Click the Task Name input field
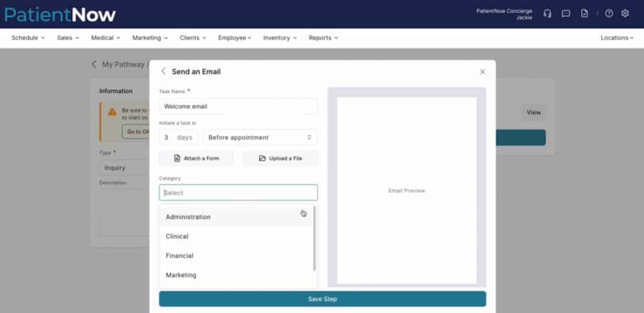Screen dimensions: 644x313 (x=238, y=106)
